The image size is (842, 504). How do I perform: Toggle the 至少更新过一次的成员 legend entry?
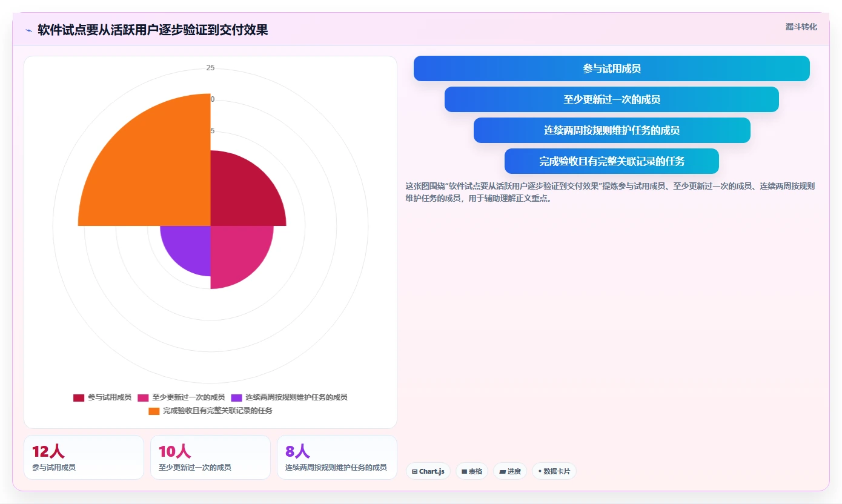click(181, 397)
